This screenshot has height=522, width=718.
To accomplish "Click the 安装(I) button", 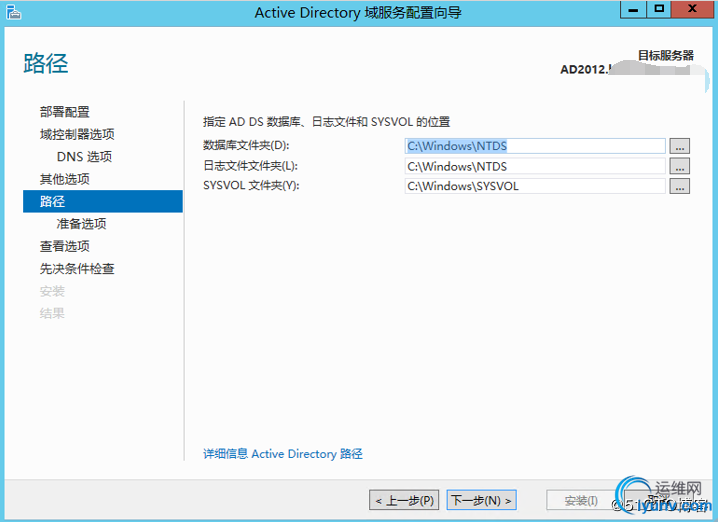I will pos(581,500).
